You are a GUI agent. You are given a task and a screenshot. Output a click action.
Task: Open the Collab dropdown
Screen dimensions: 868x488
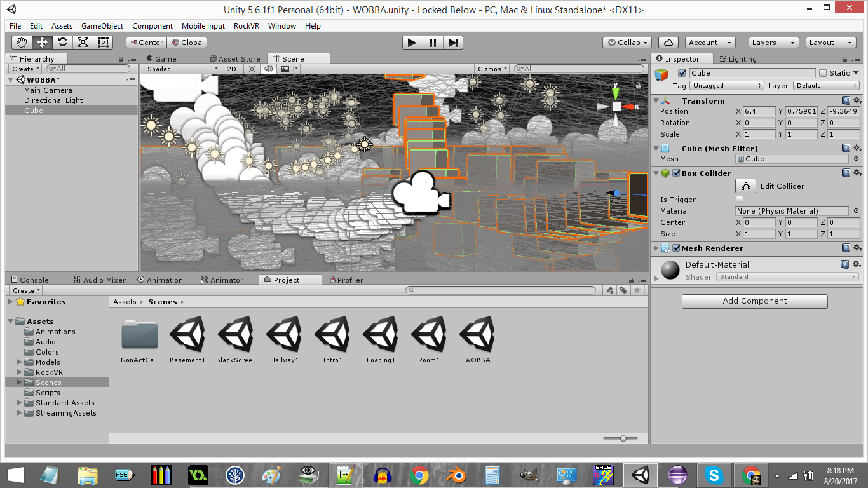[x=627, y=43]
